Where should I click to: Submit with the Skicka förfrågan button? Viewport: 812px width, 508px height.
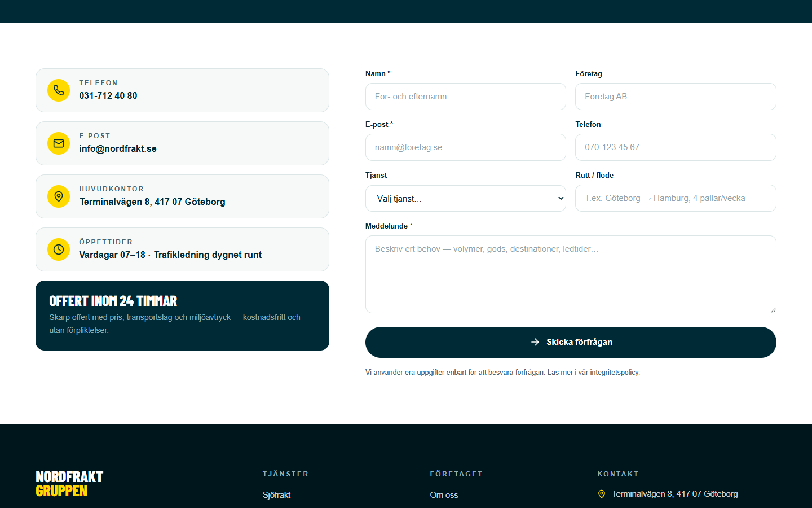pyautogui.click(x=571, y=342)
